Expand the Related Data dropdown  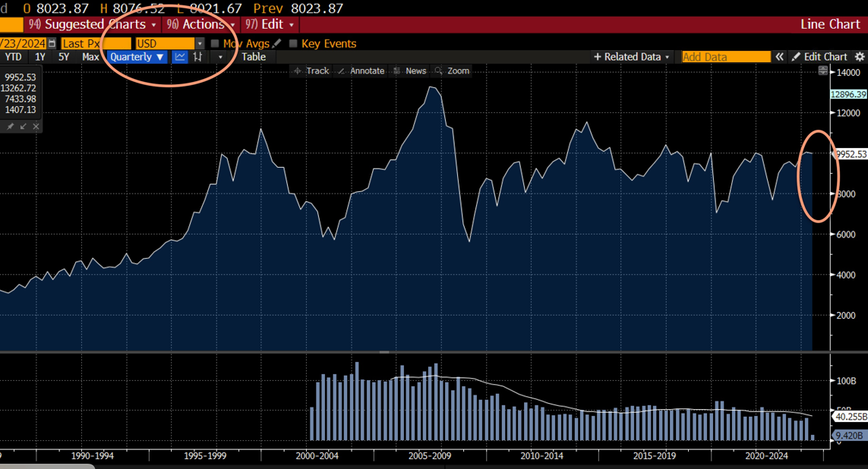click(630, 57)
